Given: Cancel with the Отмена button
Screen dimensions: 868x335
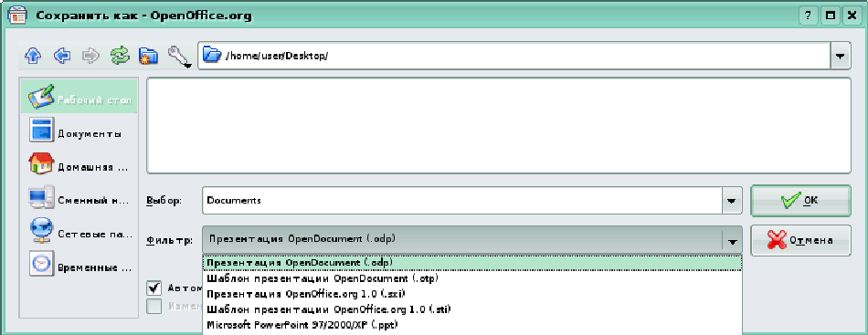Looking at the screenshot, I should tap(800, 240).
